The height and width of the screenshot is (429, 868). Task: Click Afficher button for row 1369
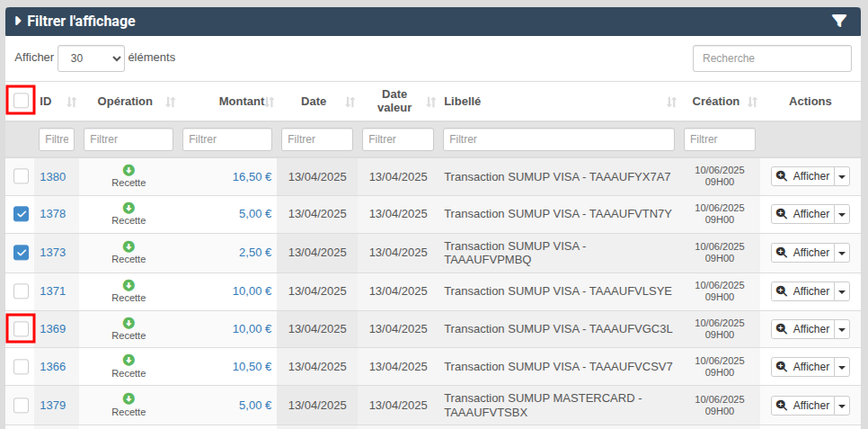pos(802,328)
